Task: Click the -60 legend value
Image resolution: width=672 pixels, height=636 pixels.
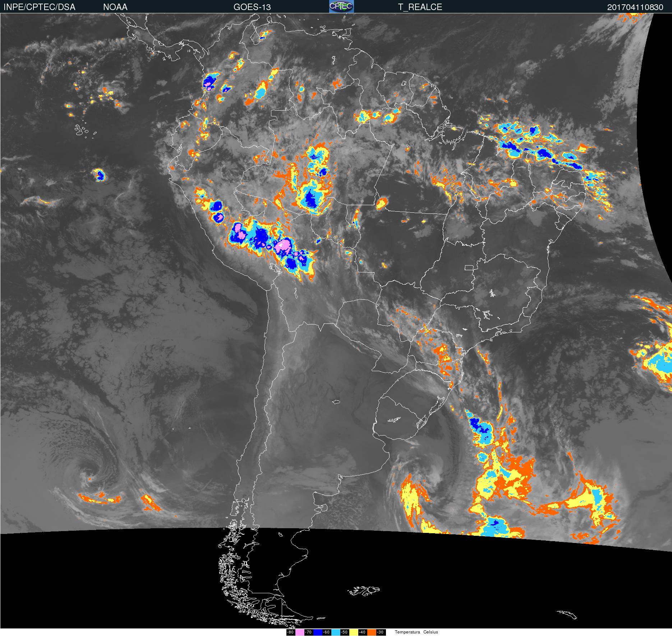Action: point(327,632)
